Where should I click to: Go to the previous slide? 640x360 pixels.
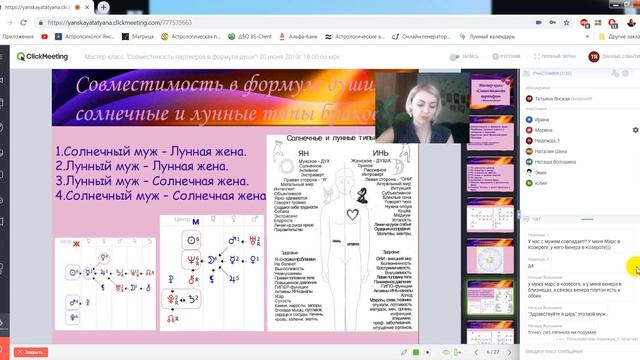tap(476, 352)
